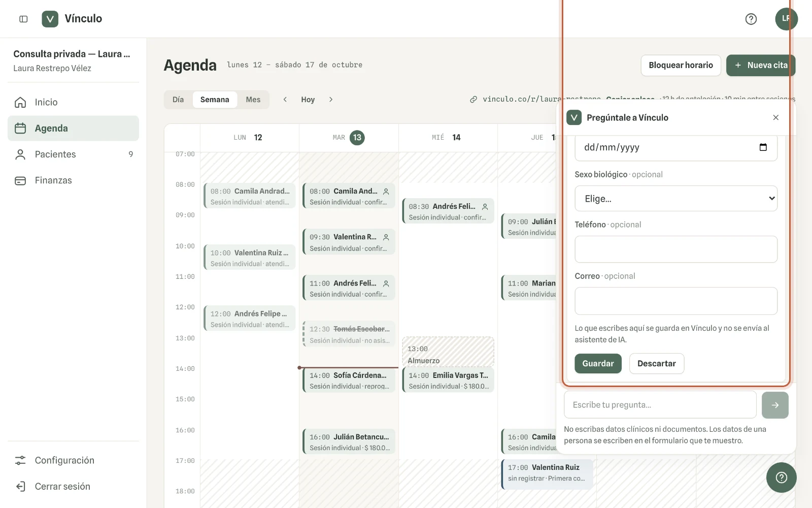Click person icon on Tuesday 11:00 card
The image size is (812, 508).
386,283
